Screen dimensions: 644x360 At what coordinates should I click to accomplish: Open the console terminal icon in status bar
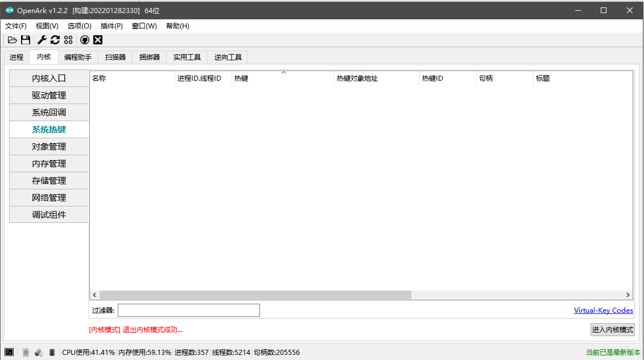[x=9, y=352]
